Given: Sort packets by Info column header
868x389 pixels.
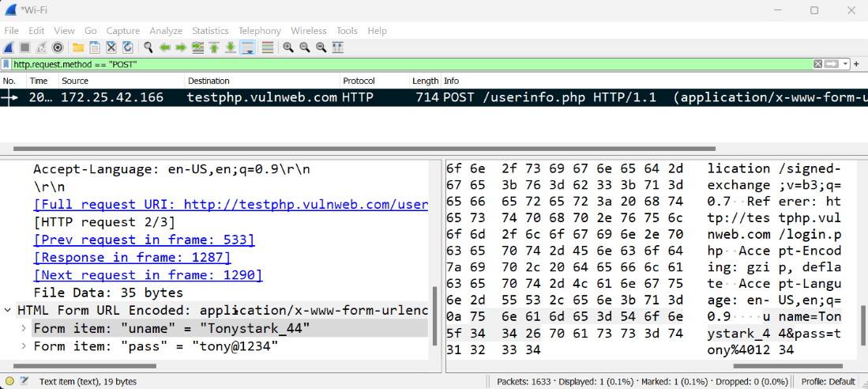Looking at the screenshot, I should [654, 81].
